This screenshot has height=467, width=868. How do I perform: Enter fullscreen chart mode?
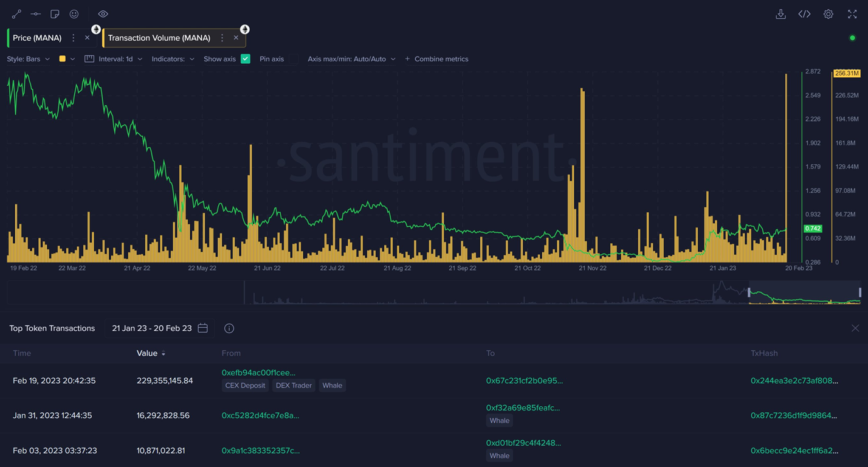[852, 14]
